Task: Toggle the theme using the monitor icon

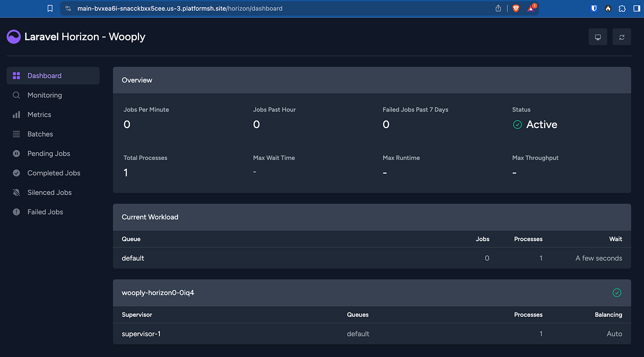Action: (x=597, y=36)
